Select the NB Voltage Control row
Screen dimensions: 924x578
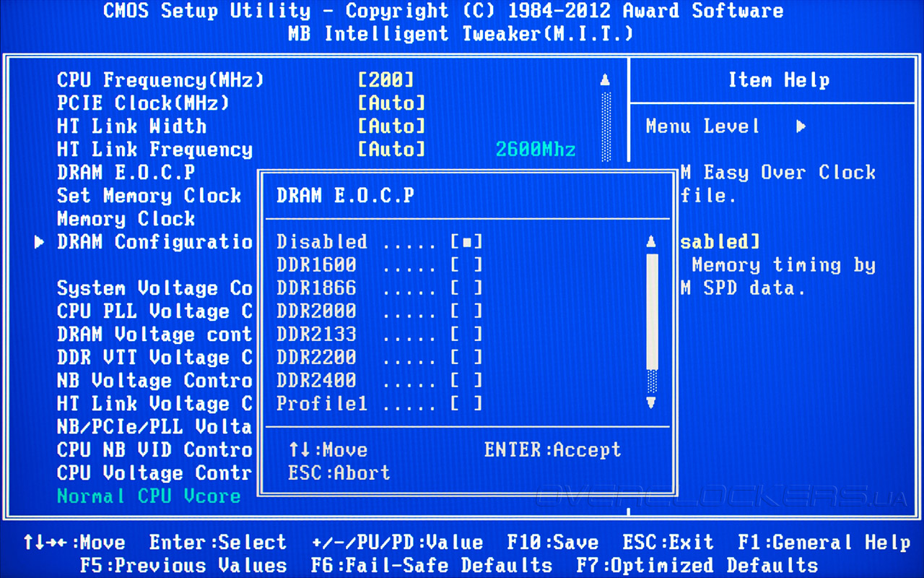click(x=155, y=381)
